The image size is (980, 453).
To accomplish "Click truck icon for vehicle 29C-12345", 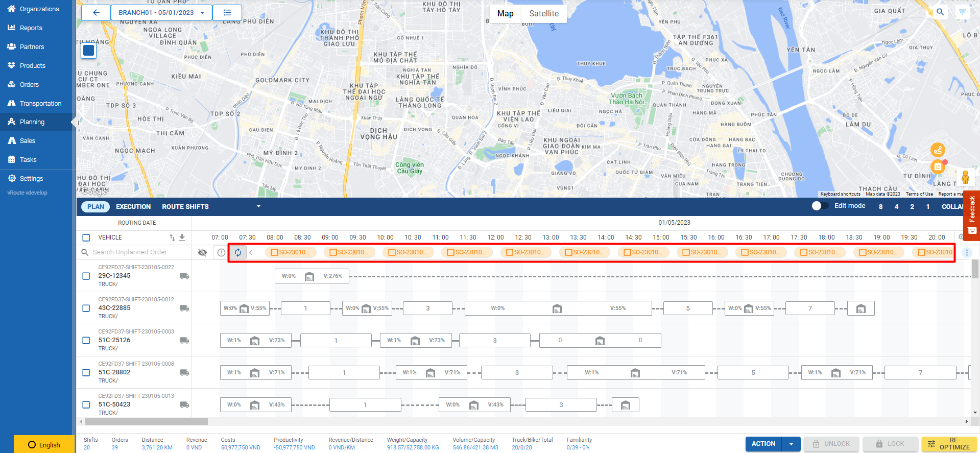I will click(184, 276).
